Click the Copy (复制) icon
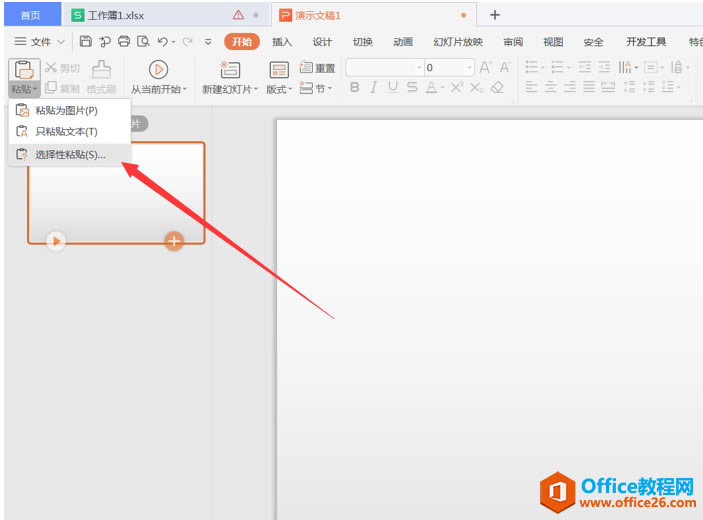The image size is (703, 520). tap(51, 87)
